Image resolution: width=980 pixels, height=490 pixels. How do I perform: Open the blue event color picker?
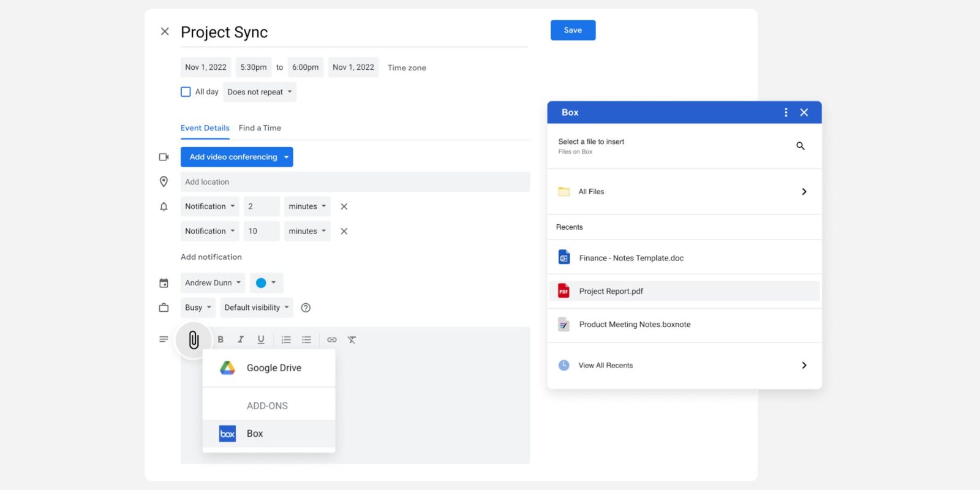click(266, 283)
